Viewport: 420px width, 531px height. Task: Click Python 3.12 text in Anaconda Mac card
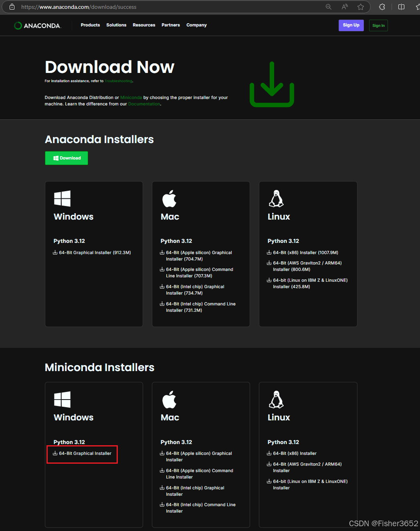coord(176,241)
